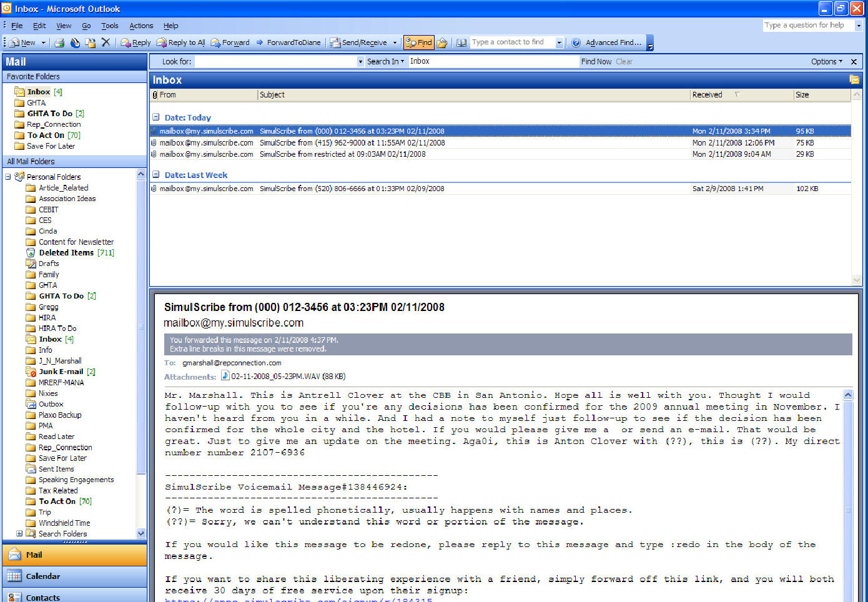The image size is (868, 602).
Task: Open the File menu
Action: pyautogui.click(x=17, y=26)
